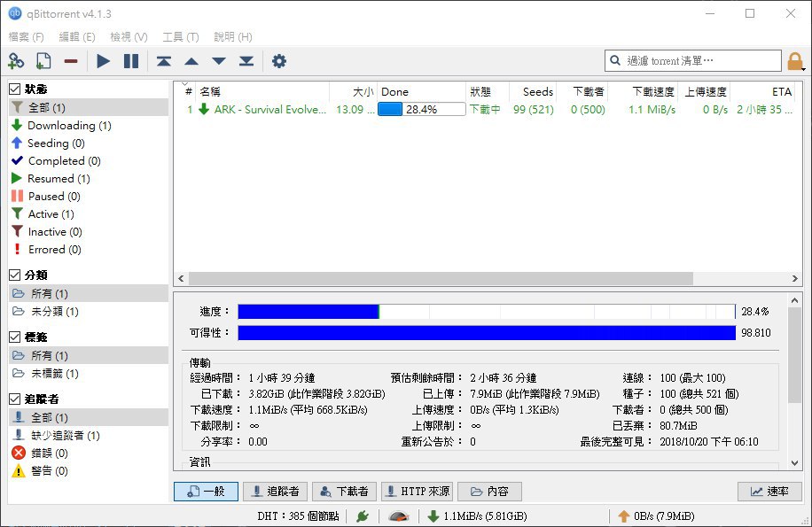Toggle the 追蹤者 tracker filter checkbox

coord(15,399)
